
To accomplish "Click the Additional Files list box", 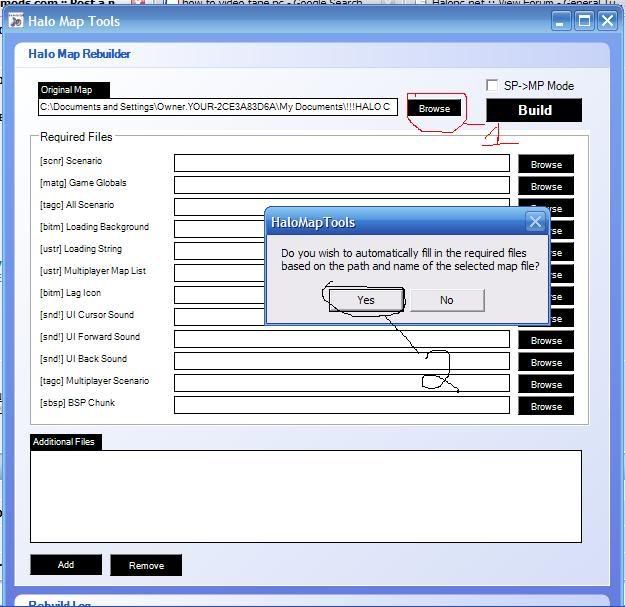I will tap(306, 496).
